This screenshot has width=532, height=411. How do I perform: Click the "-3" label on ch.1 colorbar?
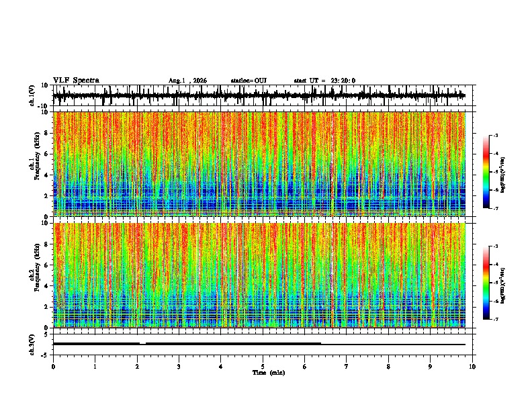(496, 136)
